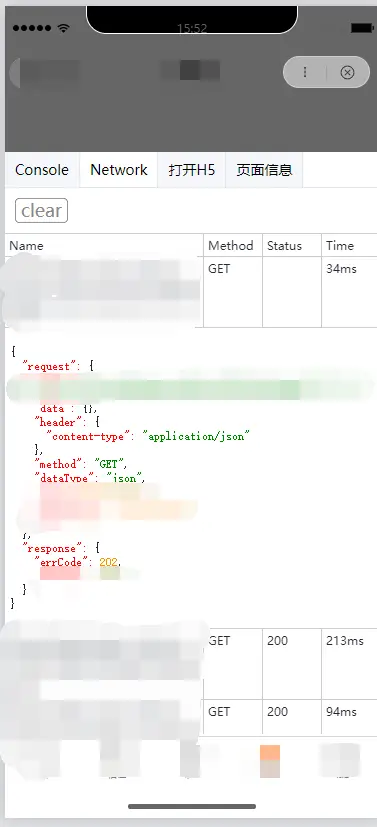
Task: Click the clear button
Action: (42, 210)
